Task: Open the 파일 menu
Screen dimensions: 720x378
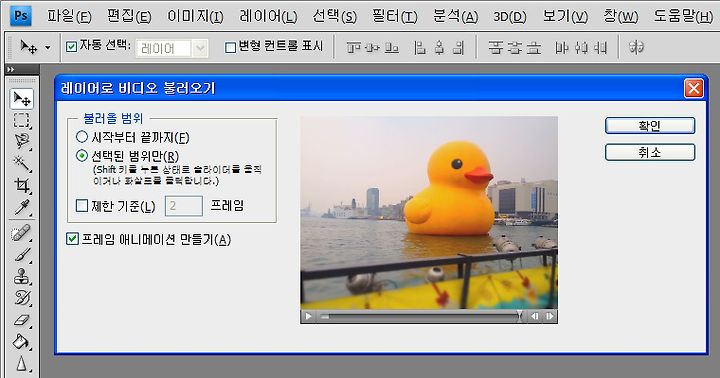Action: point(69,17)
